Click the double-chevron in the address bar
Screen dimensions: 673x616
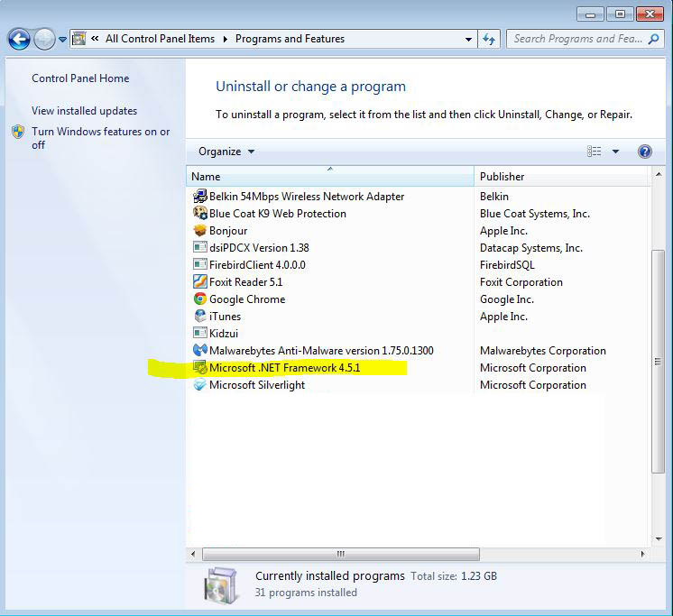tap(95, 39)
